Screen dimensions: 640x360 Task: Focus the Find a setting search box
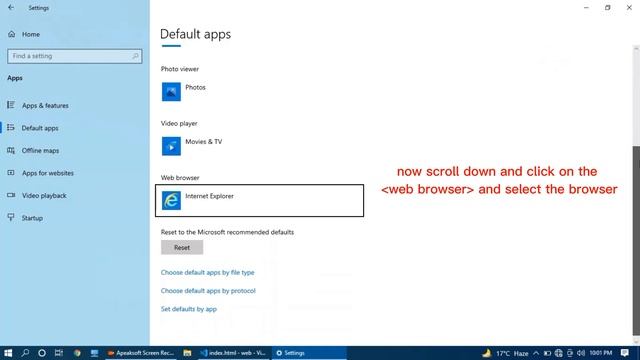tap(75, 56)
